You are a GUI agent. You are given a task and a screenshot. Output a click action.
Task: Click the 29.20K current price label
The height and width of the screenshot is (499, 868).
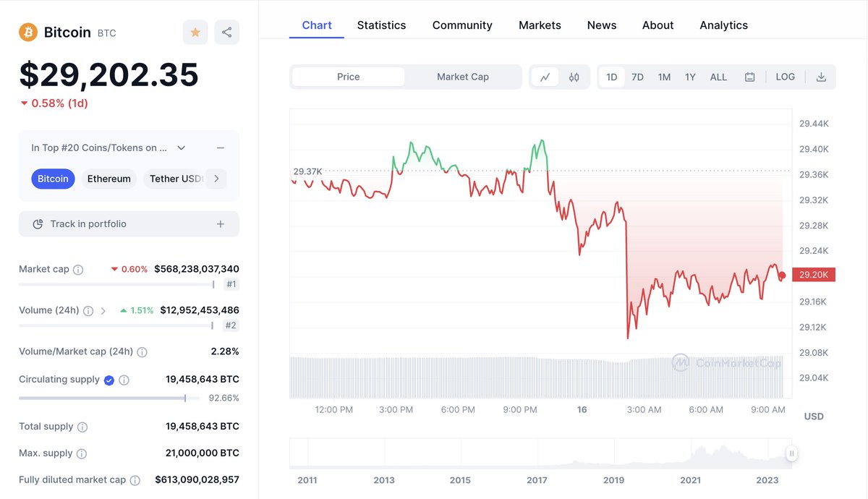[x=814, y=275]
